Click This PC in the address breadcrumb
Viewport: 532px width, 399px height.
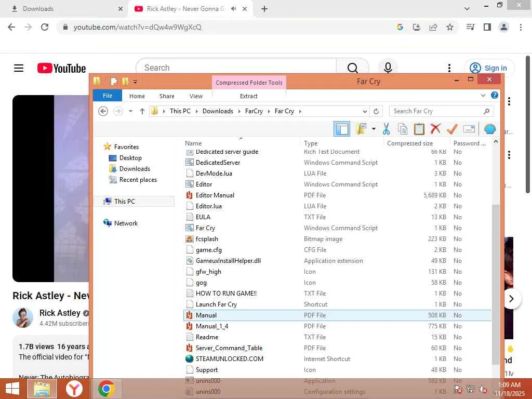tap(180, 111)
